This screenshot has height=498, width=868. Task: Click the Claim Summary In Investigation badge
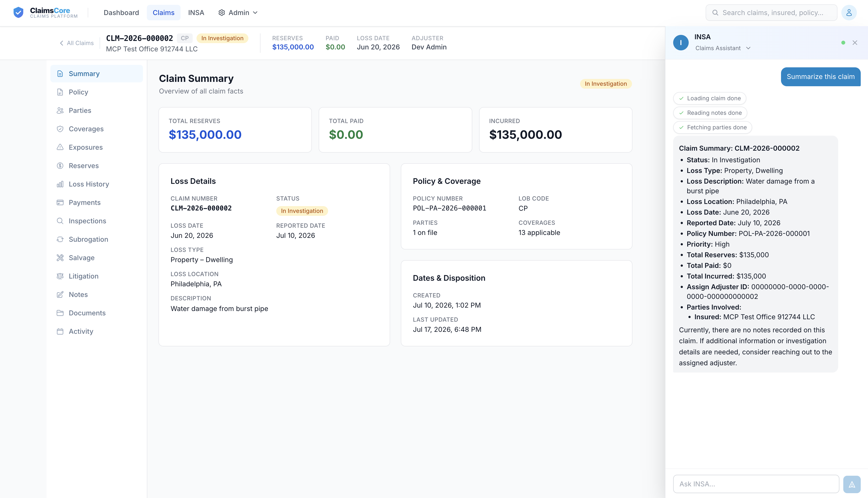click(606, 84)
